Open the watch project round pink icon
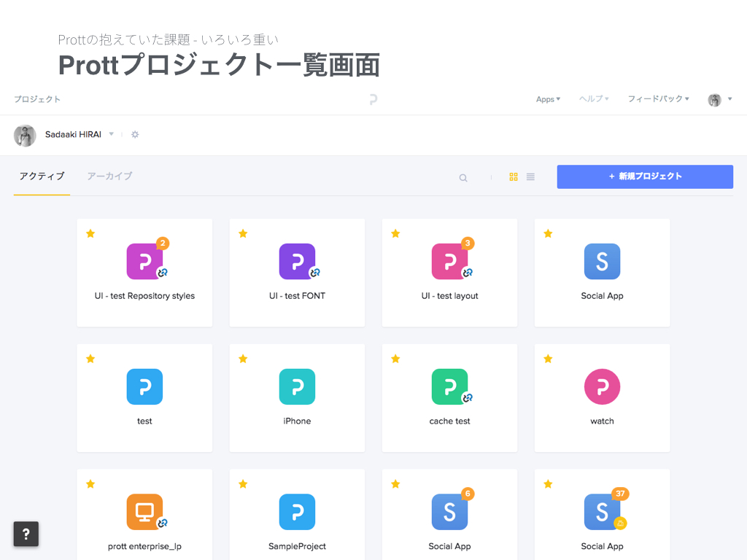Viewport: 747px width, 560px height. coord(602,386)
